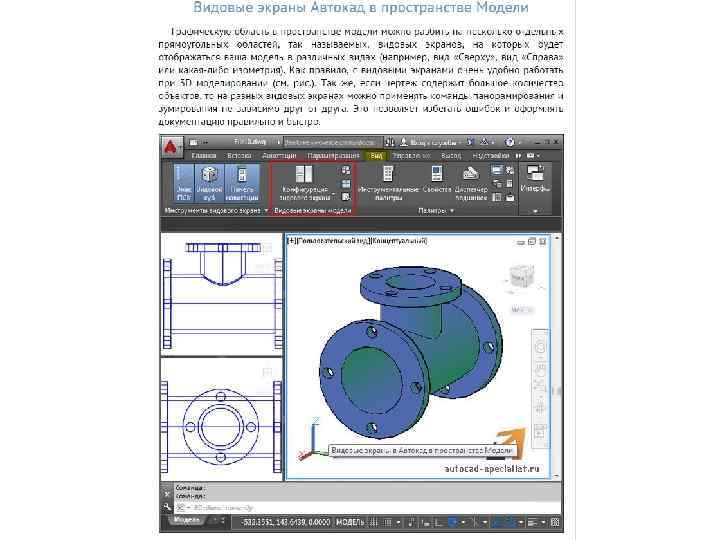Click the rightmost status bar customization icon

pos(555,522)
